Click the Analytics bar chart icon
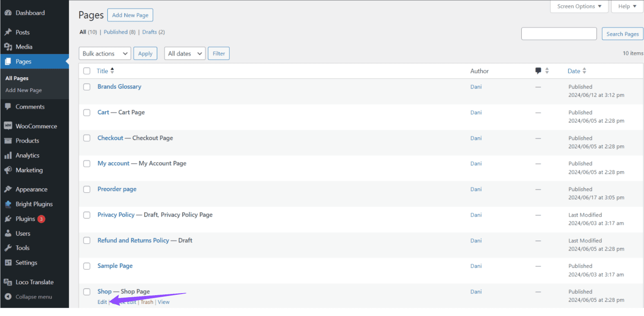Viewport: 644px width, 316px height. click(x=8, y=156)
